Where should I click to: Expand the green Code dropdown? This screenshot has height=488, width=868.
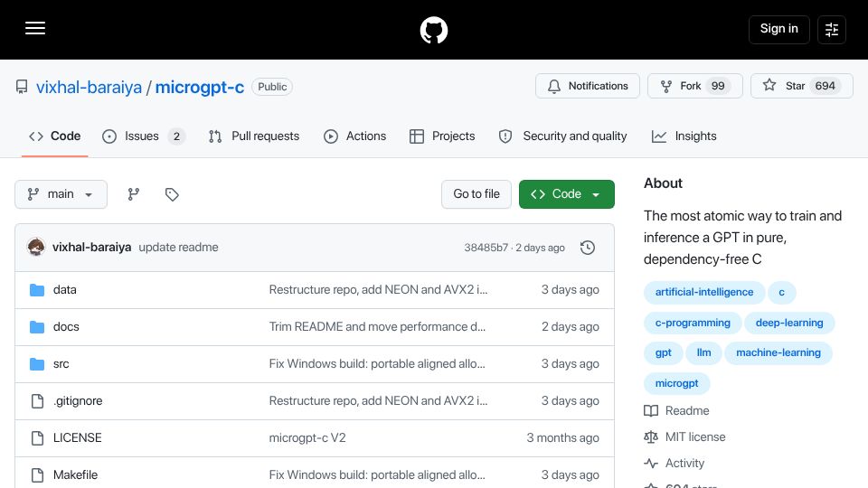coord(566,194)
